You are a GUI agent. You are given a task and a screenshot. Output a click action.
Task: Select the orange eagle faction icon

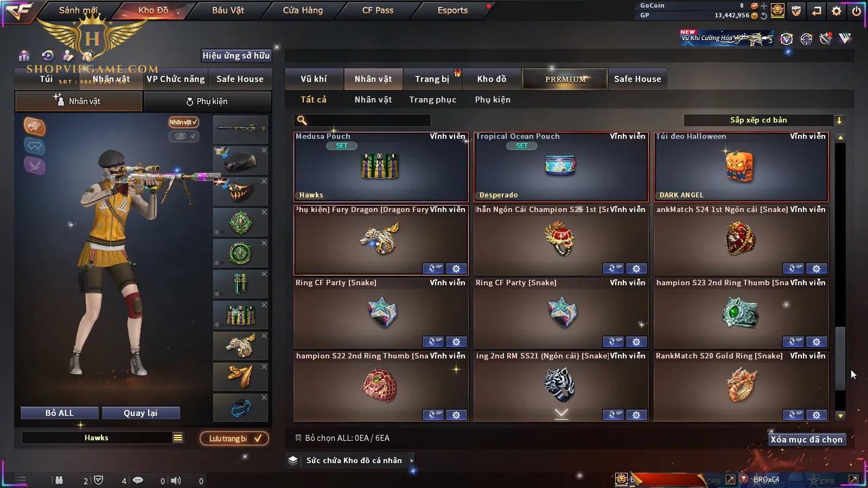34,126
